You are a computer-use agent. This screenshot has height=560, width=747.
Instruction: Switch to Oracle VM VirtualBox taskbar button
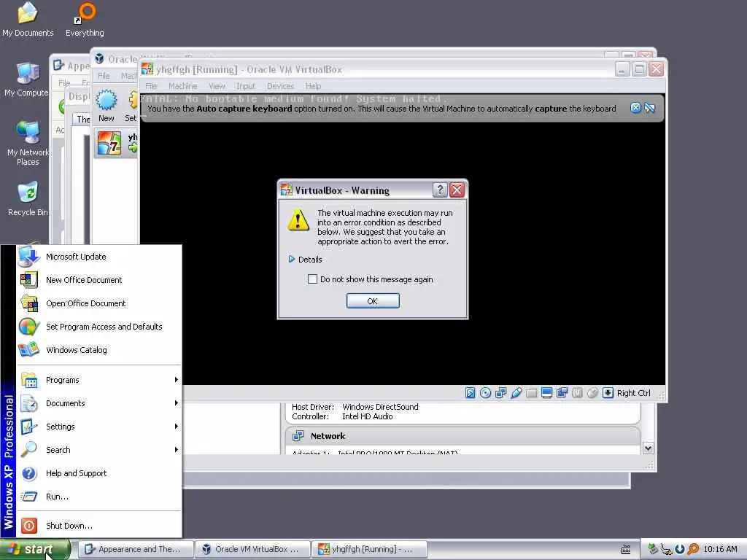point(253,549)
